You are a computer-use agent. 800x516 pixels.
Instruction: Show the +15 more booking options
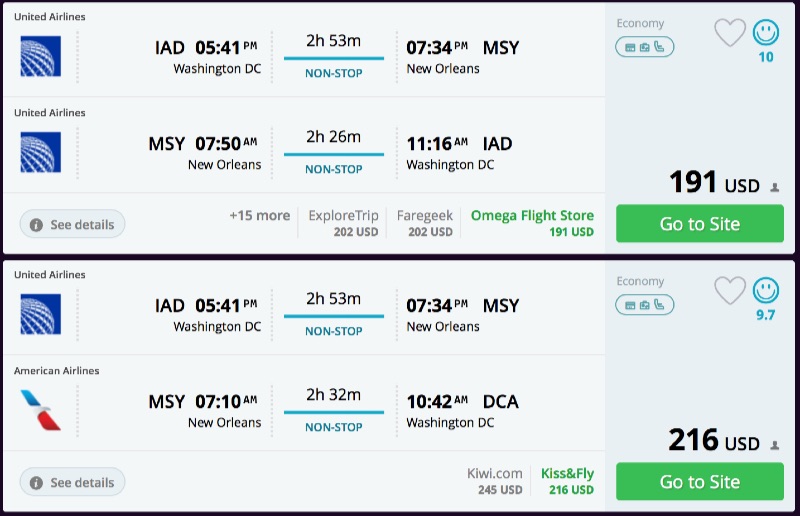point(259,216)
